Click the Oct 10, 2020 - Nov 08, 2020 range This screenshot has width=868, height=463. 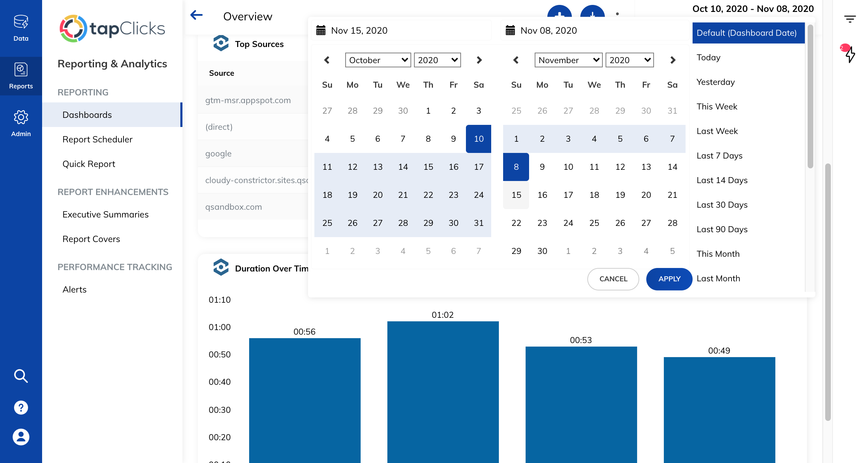(x=753, y=9)
